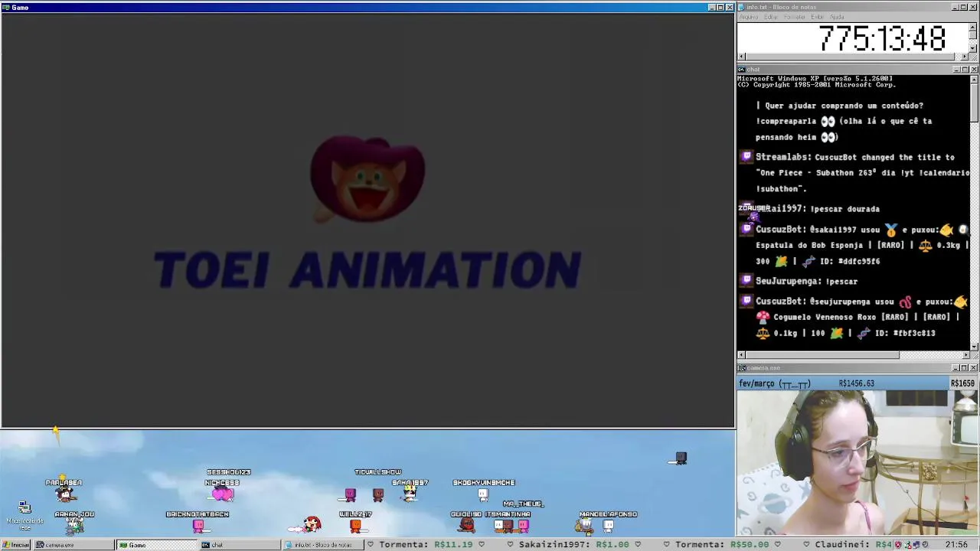Click Notepad's scroll-up arrow
The height and width of the screenshot is (551, 980).
click(973, 26)
